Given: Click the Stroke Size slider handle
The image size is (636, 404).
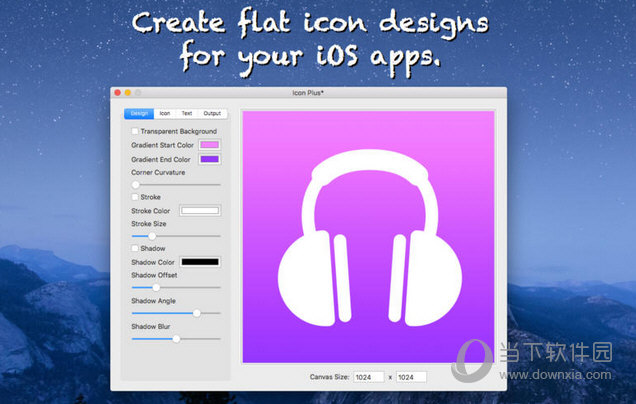Looking at the screenshot, I should [152, 236].
